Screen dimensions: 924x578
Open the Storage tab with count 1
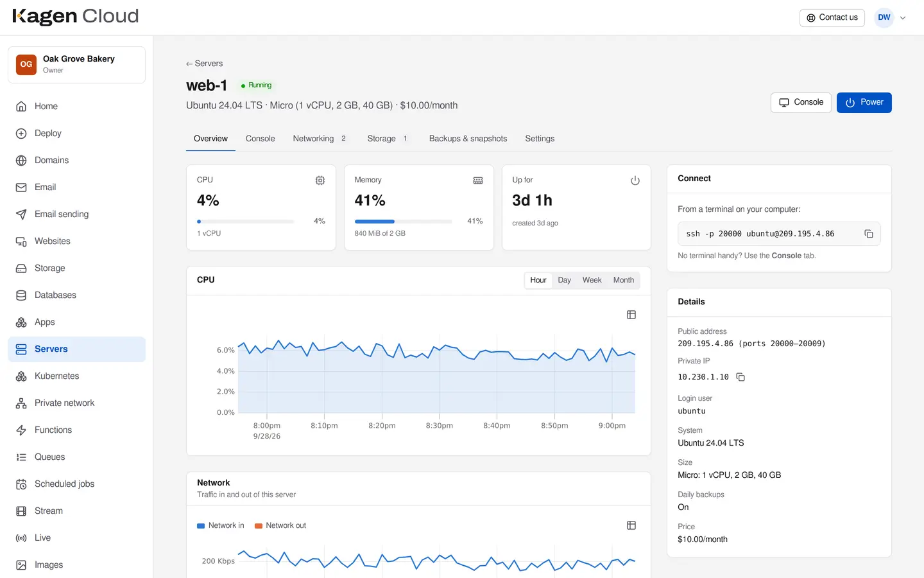pyautogui.click(x=388, y=139)
